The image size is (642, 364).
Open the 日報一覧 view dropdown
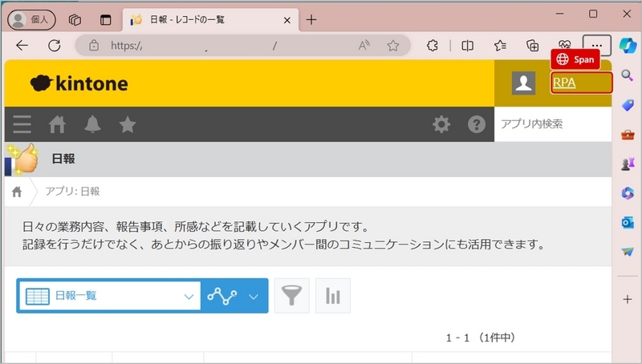click(110, 296)
